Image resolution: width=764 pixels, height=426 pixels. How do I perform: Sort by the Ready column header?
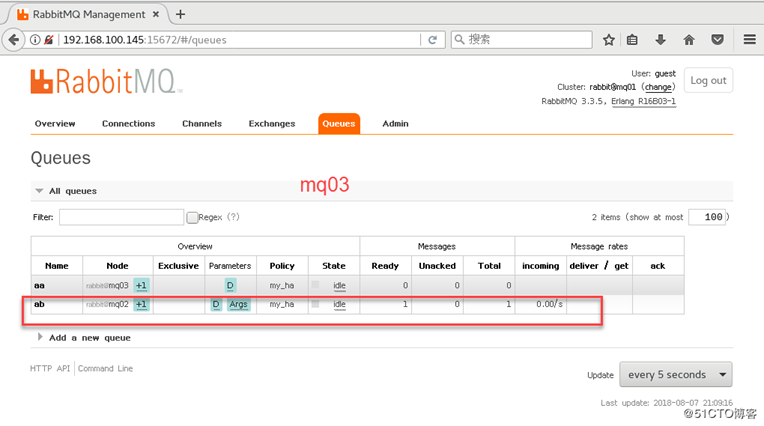point(385,266)
